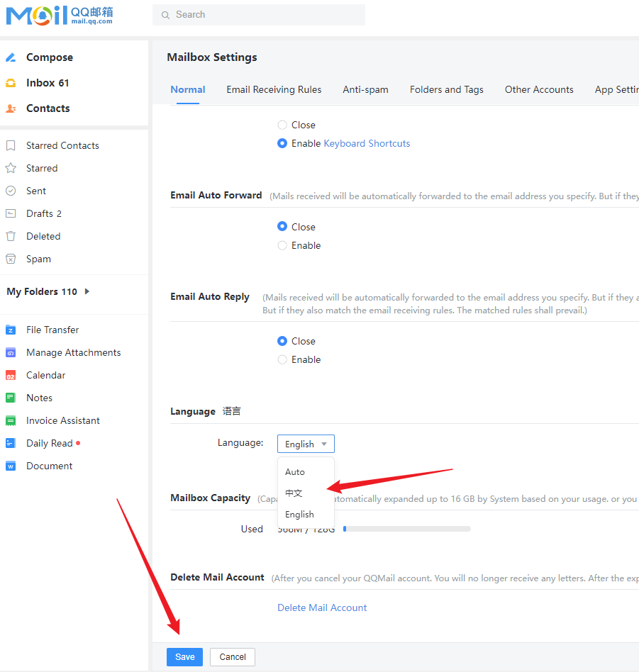Click the mailbox capacity usage bar

[406, 529]
